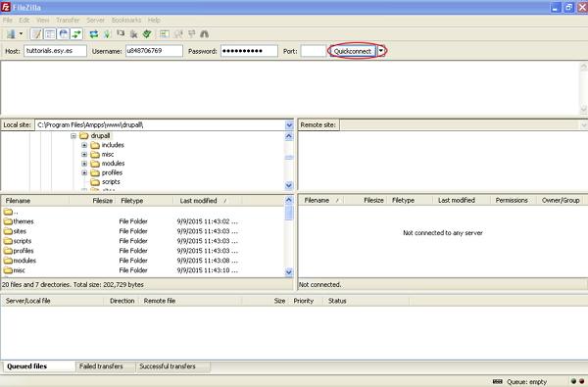The height and width of the screenshot is (387, 588).
Task: Open the Edit menu
Action: tap(24, 21)
